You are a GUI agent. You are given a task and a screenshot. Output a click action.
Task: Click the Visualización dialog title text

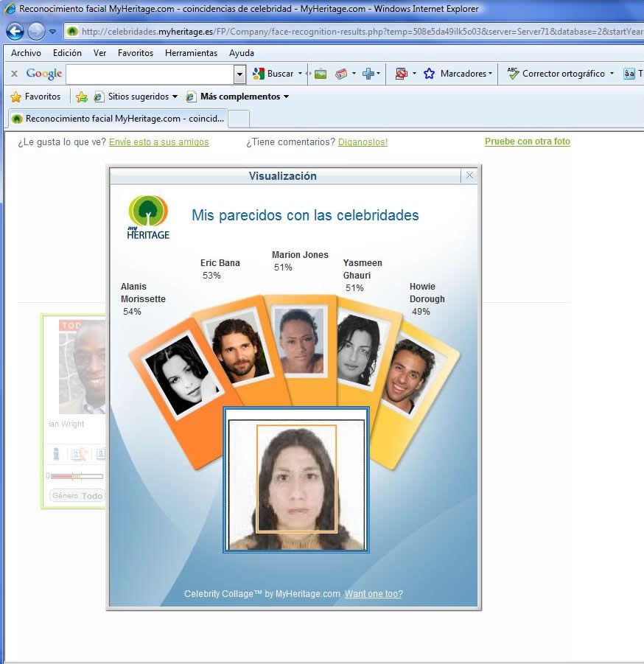point(282,176)
